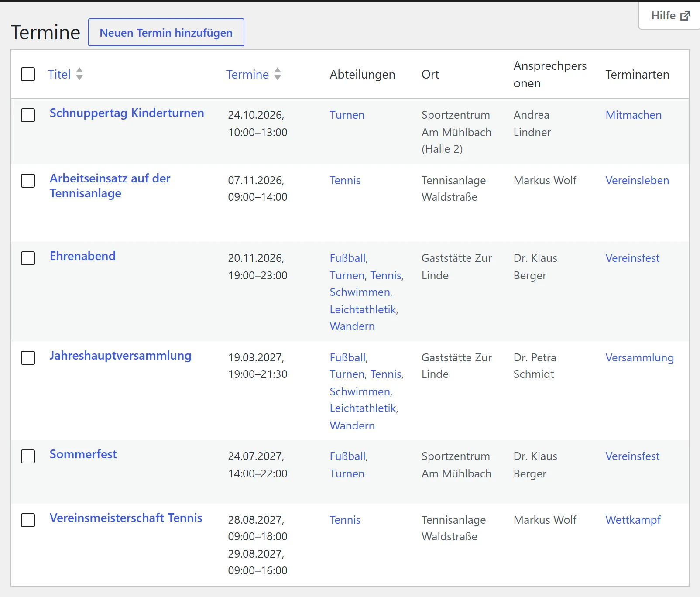This screenshot has width=700, height=597.
Task: Click the Abteilungen column header
Action: [x=362, y=74]
